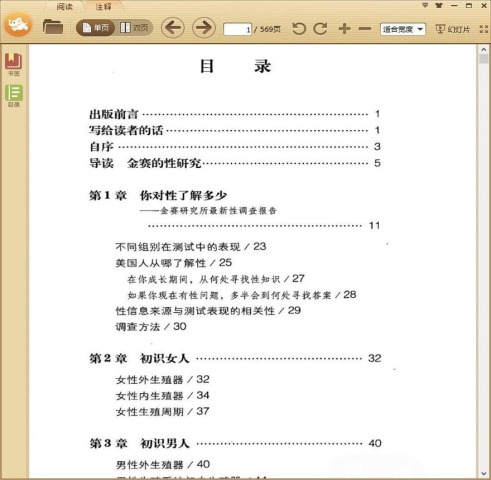Image resolution: width=491 pixels, height=480 pixels.
Task: Open the bookmarks panel (书签)
Action: pyautogui.click(x=13, y=64)
